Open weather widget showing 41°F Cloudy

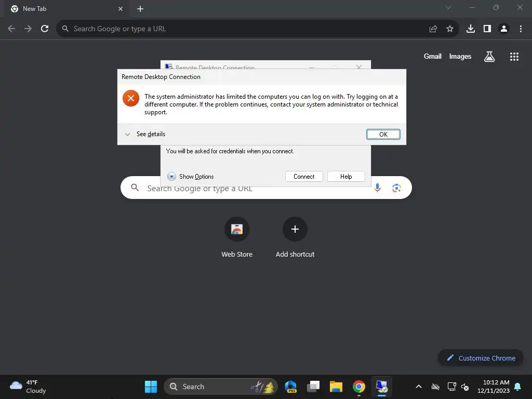(x=28, y=387)
